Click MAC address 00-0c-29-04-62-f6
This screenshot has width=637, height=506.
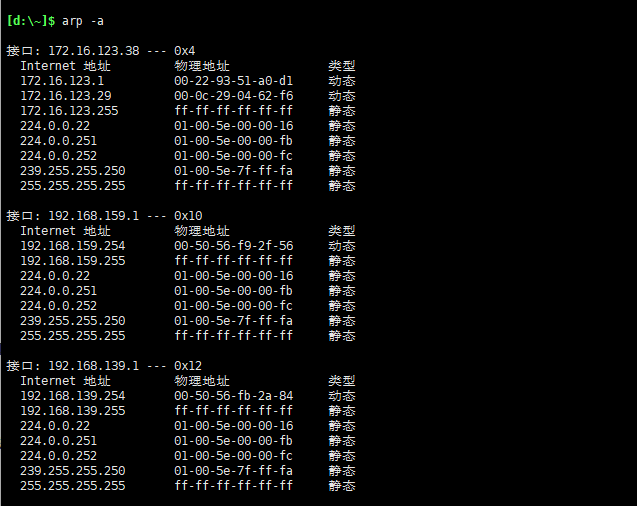pyautogui.click(x=233, y=95)
